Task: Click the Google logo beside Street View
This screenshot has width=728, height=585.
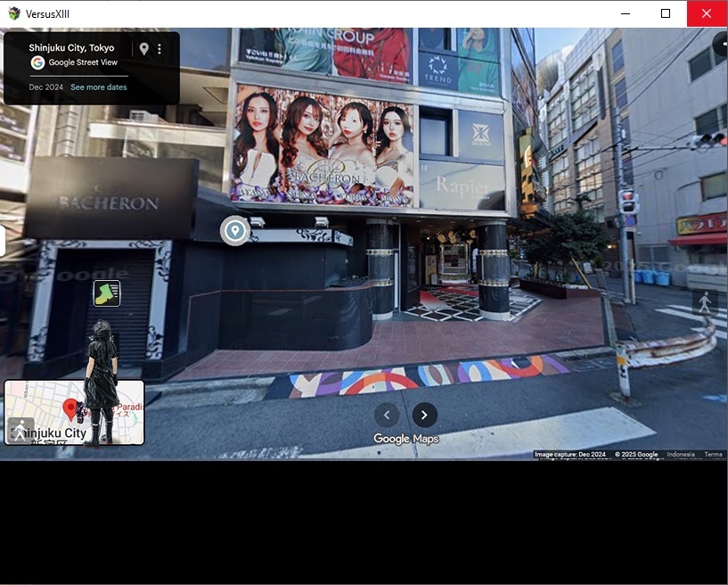Action: [37, 62]
